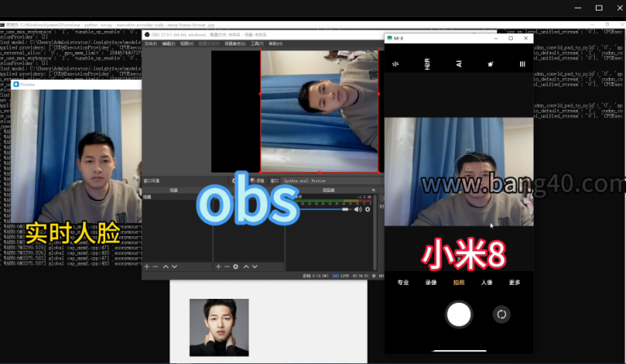The height and width of the screenshot is (364, 626).
Task: Open source properties gear in sources panel
Action: 236,266
